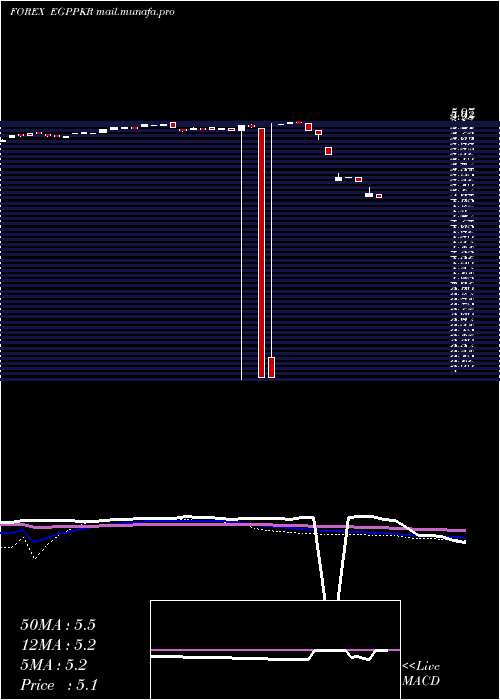Viewport: 500px width, 700px height.
Task: Click the MACD inset chart panel
Action: 275,650
